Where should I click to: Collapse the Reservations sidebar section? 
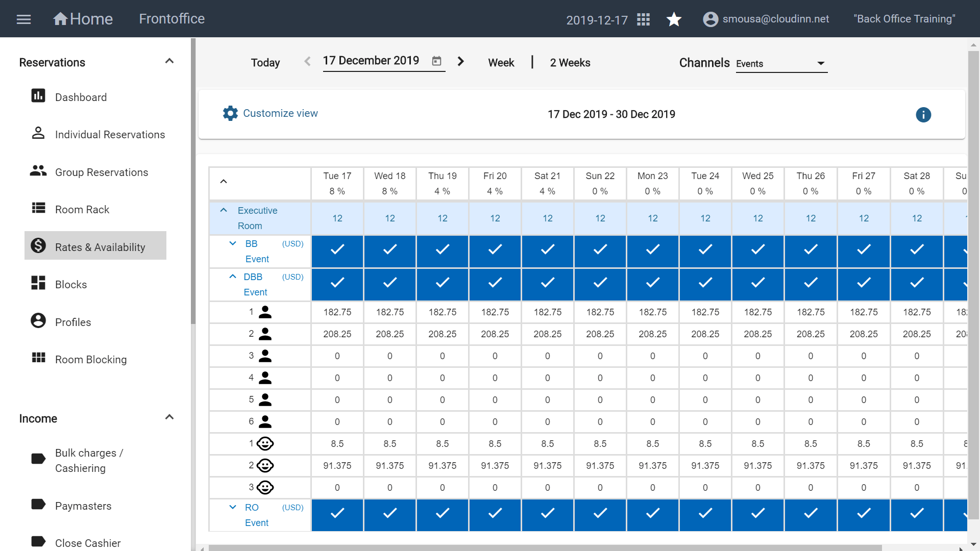point(169,62)
